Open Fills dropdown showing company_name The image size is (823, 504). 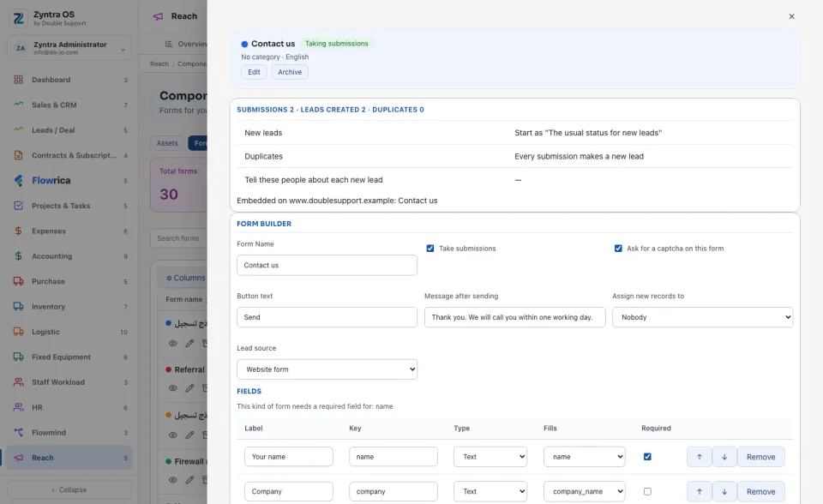(584, 491)
